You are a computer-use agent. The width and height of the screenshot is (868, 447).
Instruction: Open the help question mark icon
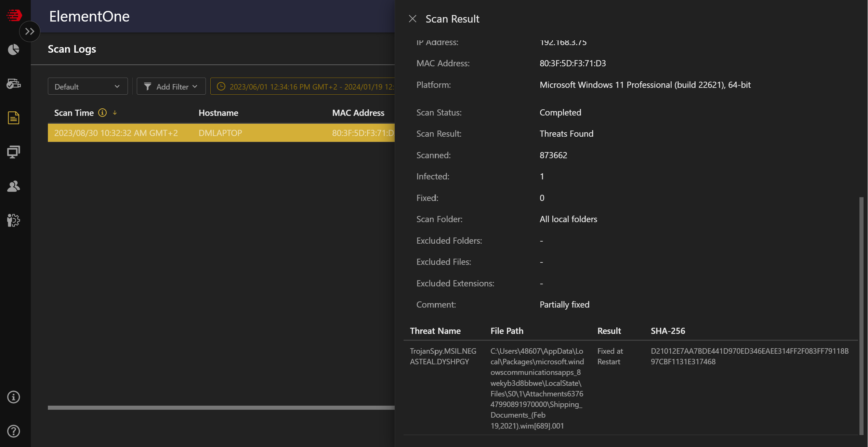pyautogui.click(x=14, y=431)
